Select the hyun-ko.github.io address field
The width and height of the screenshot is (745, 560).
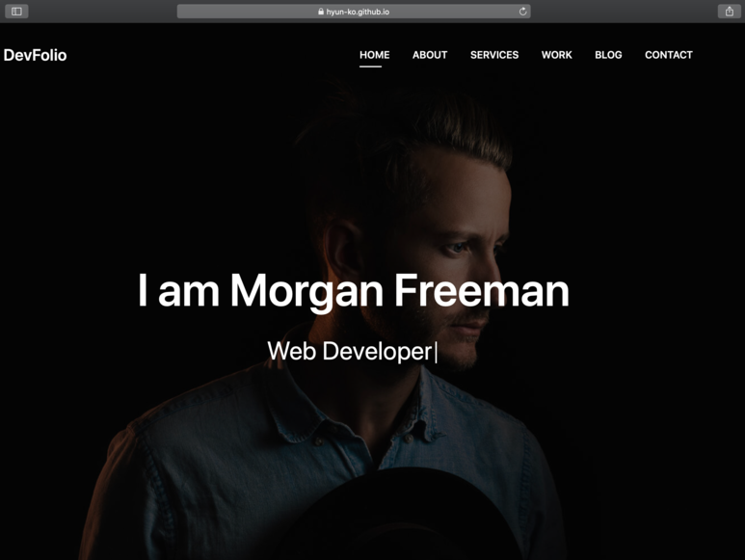click(354, 12)
